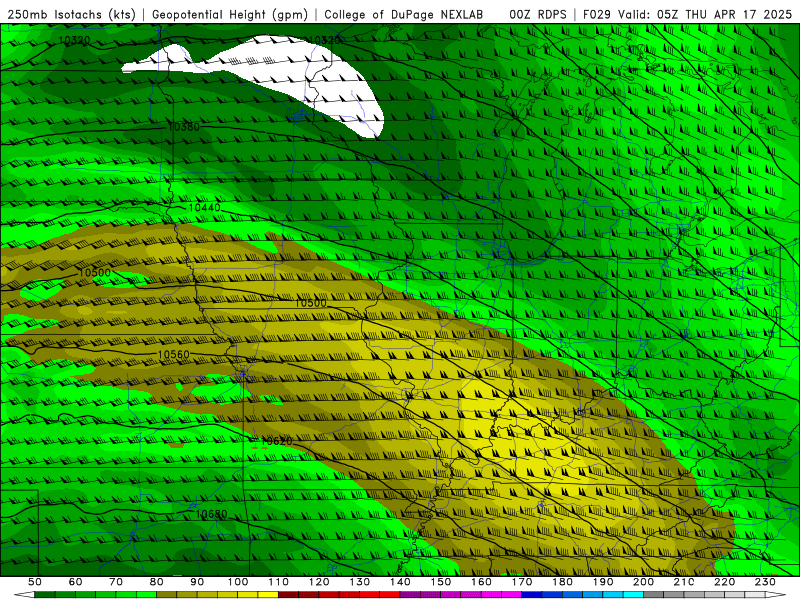Pick the bright yellow swatch ending at 110

[x=268, y=594]
